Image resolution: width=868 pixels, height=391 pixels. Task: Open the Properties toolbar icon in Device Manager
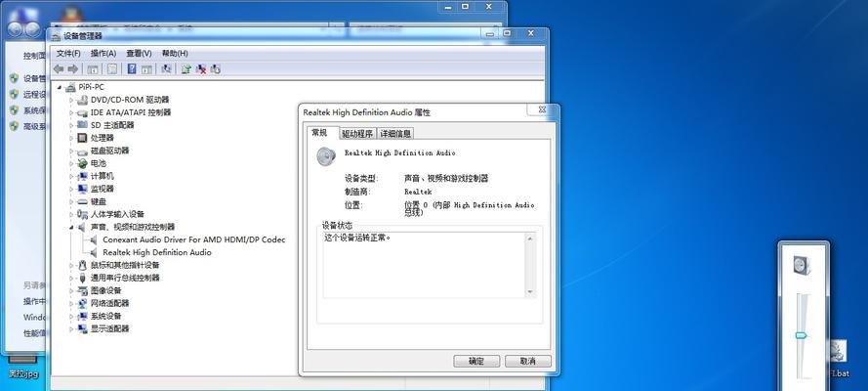112,69
